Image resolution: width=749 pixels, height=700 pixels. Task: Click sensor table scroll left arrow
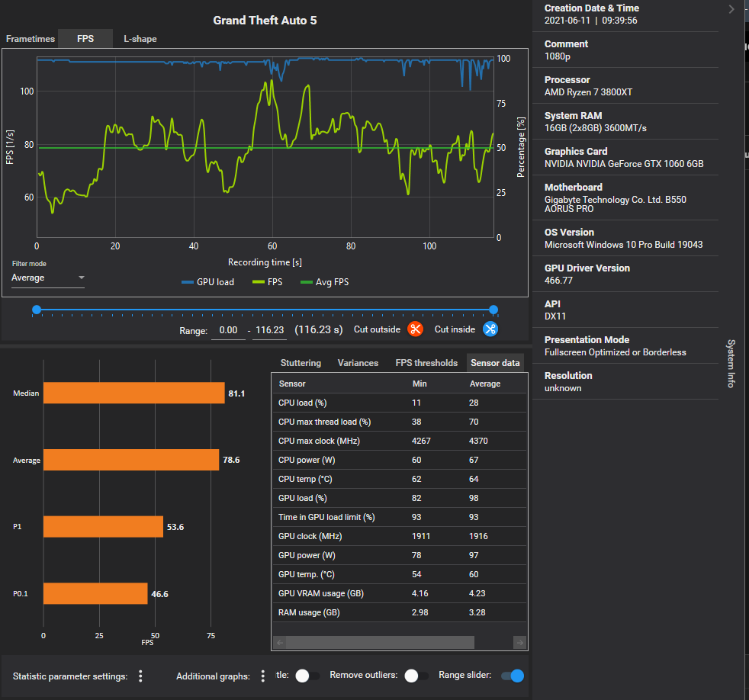tap(280, 643)
